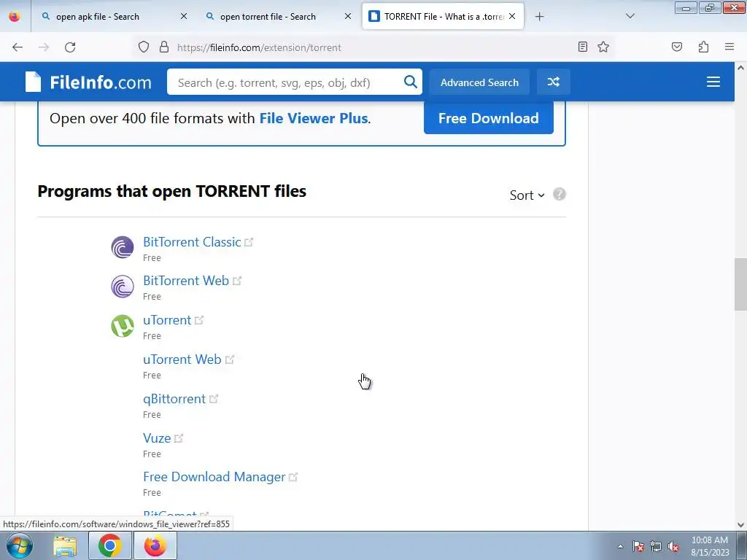Open FileInfo hamburger site menu
Screen dimensions: 747x560
tap(713, 82)
